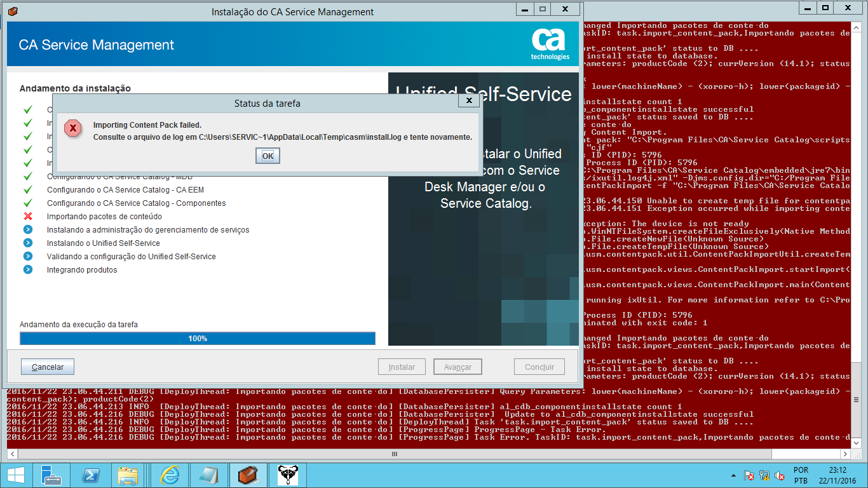Click blue arrow icon beside Instalando a administração do gerenciamento
This screenshot has height=488, width=868.
pos(28,230)
